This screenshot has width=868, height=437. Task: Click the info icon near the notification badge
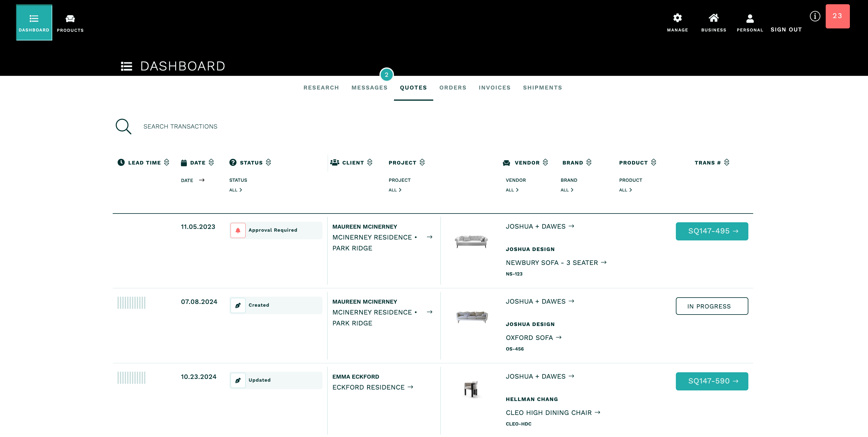coord(815,16)
